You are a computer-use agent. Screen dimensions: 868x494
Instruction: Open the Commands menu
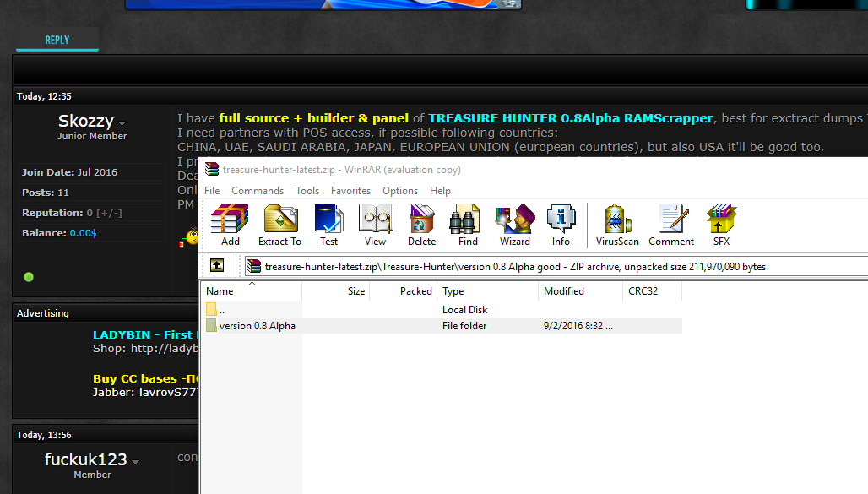pos(258,191)
